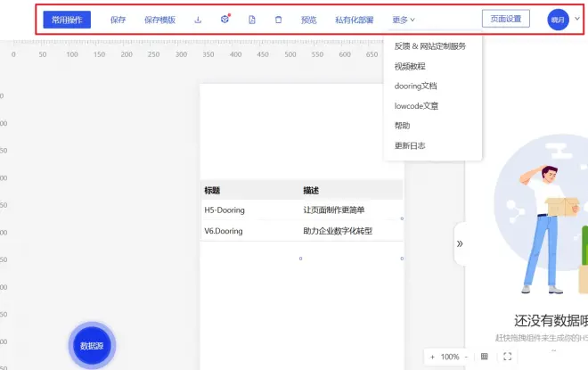Viewport: 588px width, 370px height.
Task: Click the 页面设置 button
Action: (506, 19)
